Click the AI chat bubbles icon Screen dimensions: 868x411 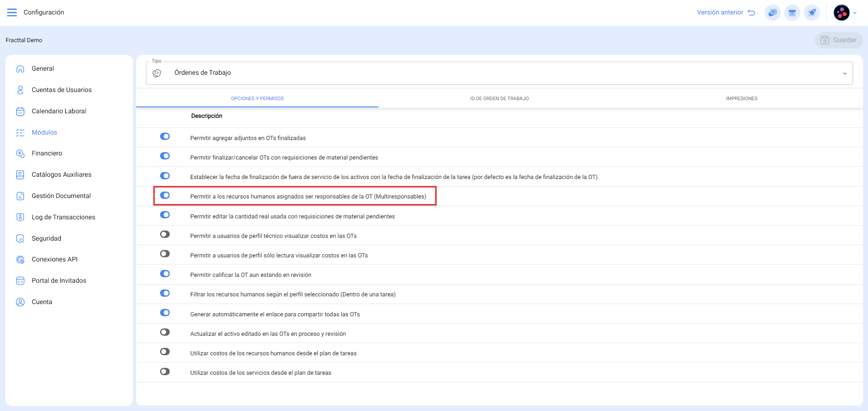tap(772, 13)
